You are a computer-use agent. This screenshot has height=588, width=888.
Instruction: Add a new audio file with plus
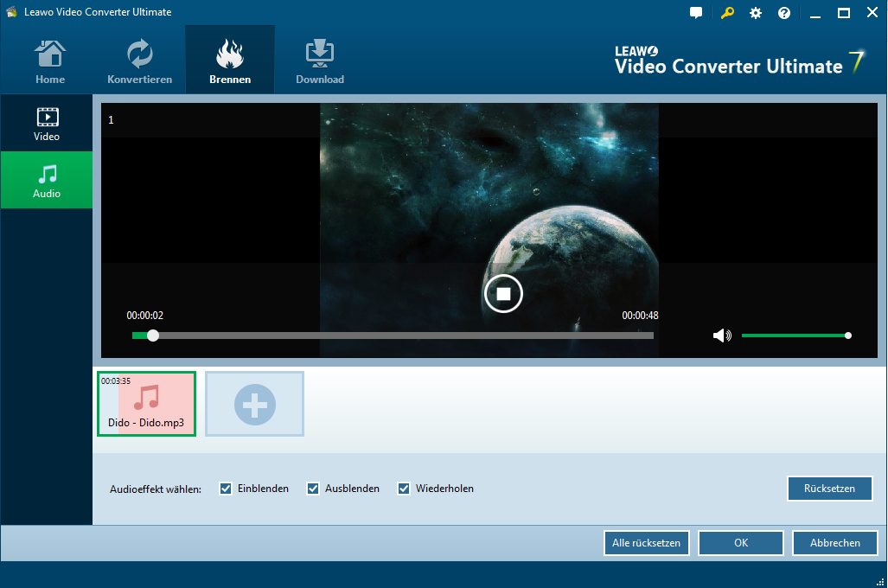coord(255,404)
